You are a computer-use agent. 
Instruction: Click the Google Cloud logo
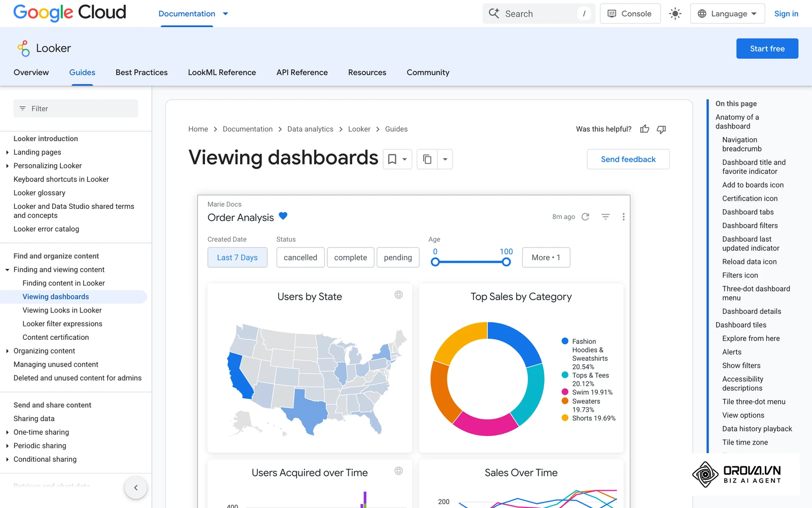[70, 13]
